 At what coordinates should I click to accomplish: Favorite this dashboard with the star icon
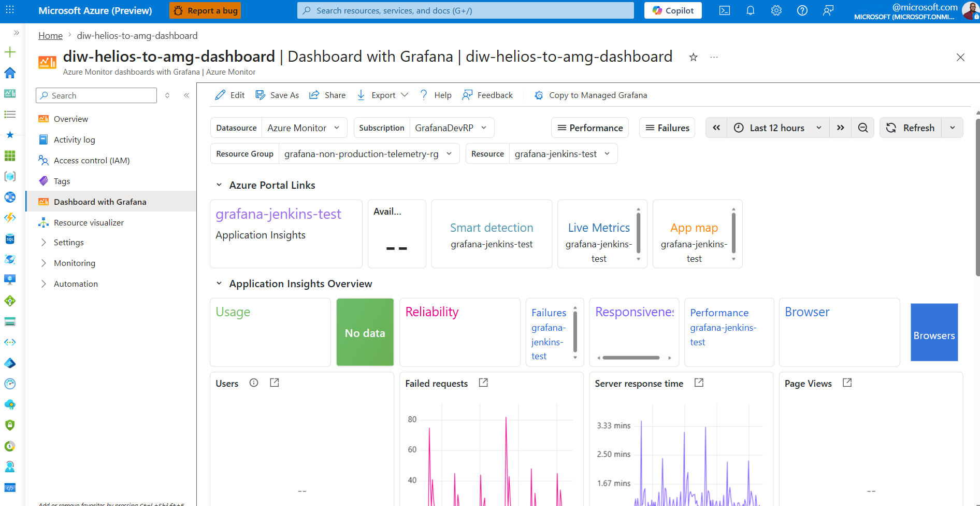694,57
